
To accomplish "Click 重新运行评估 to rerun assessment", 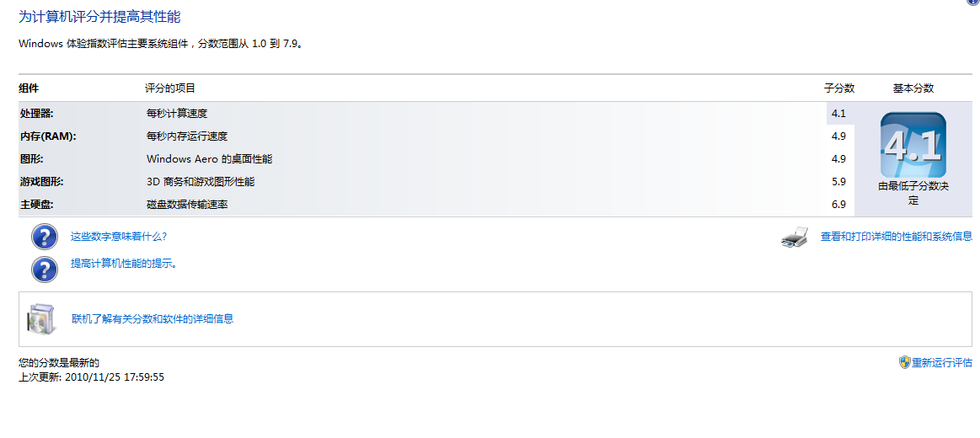I will [942, 362].
